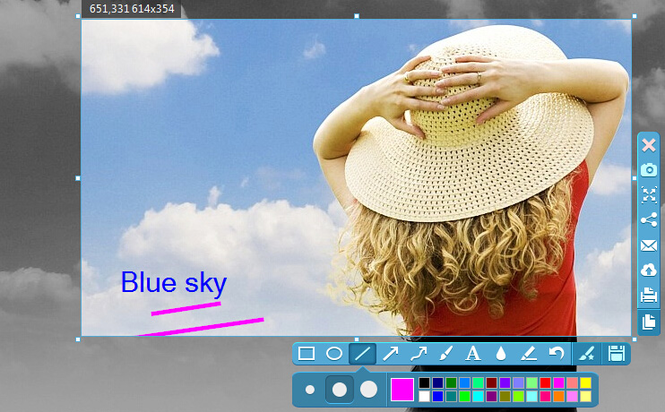Viewport: 665px width, 412px height.
Task: Pick the cyan swatch
Action: click(x=478, y=396)
